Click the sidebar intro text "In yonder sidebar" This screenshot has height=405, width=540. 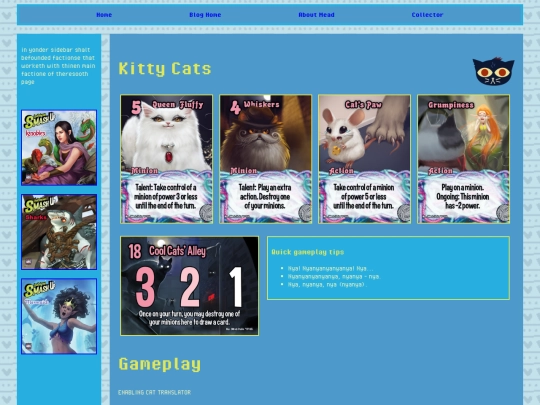click(58, 66)
